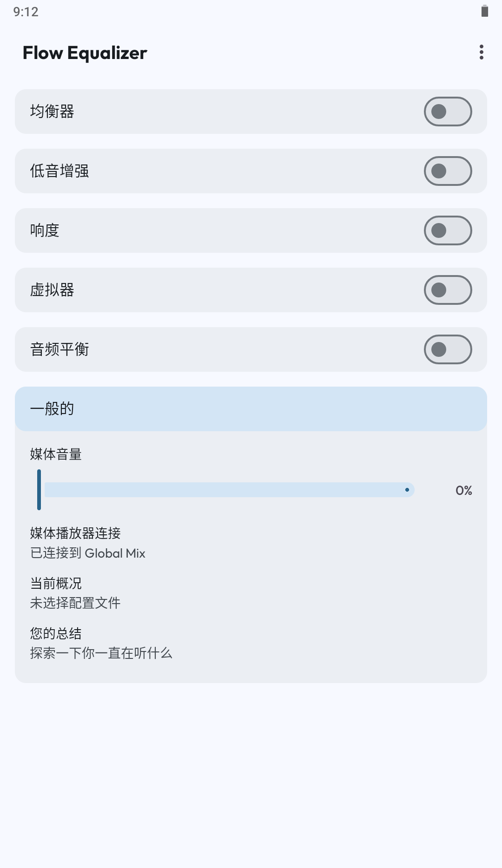Viewport: 502px width, 868px height.
Task: Expand the 低音增强 card label
Action: pyautogui.click(x=59, y=171)
